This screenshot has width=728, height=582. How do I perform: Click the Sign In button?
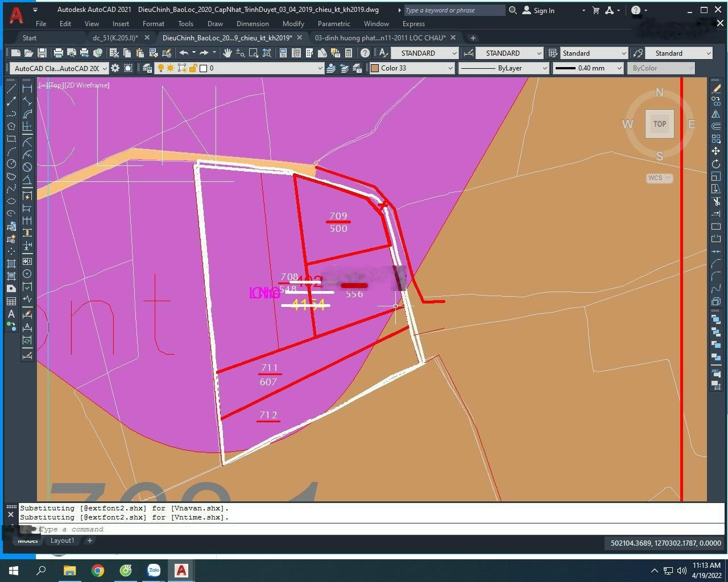coord(543,10)
